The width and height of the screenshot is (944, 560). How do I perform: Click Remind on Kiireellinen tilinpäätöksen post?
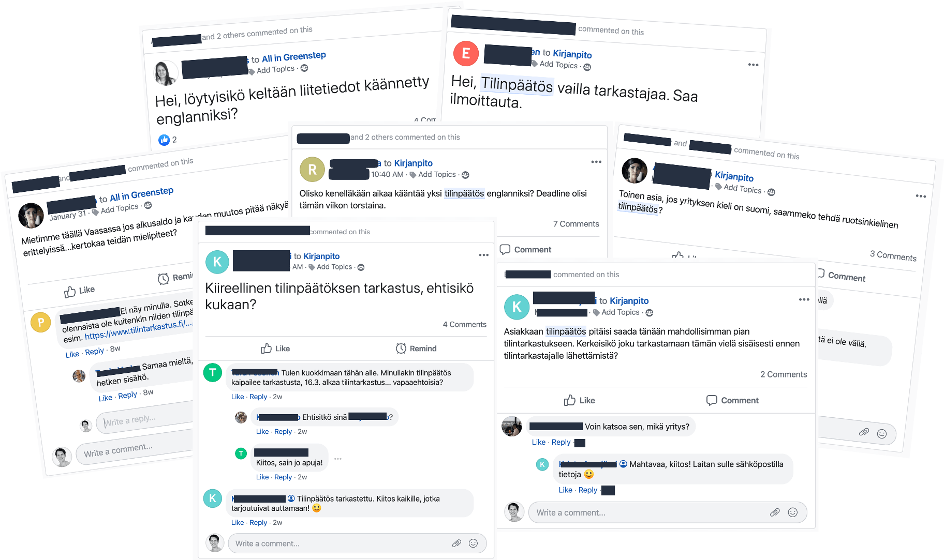coord(416,349)
